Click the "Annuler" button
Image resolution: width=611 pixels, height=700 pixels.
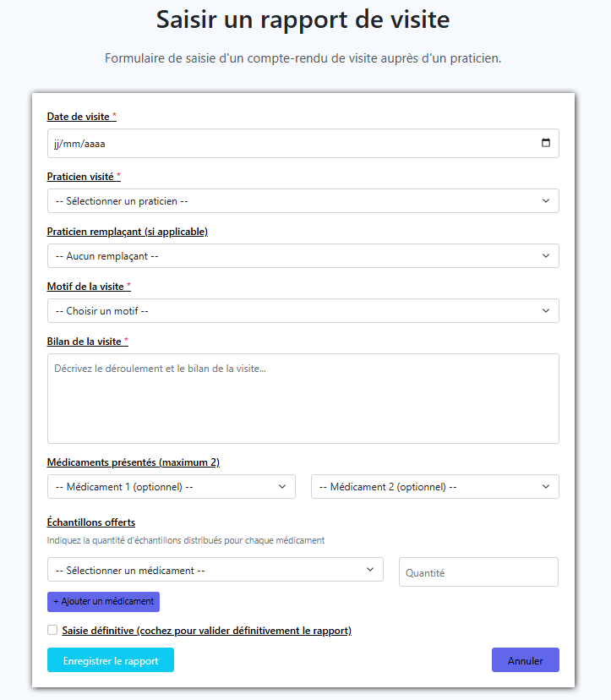pyautogui.click(x=525, y=659)
